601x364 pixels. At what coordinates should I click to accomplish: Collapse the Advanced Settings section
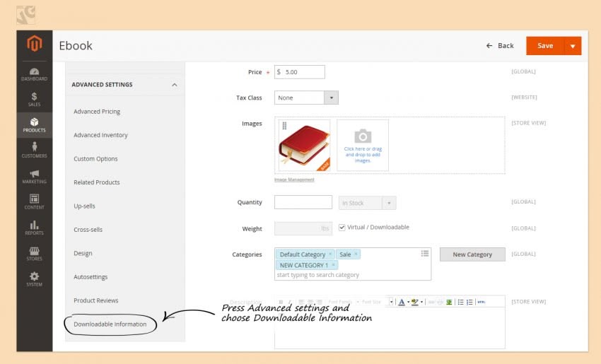click(175, 85)
